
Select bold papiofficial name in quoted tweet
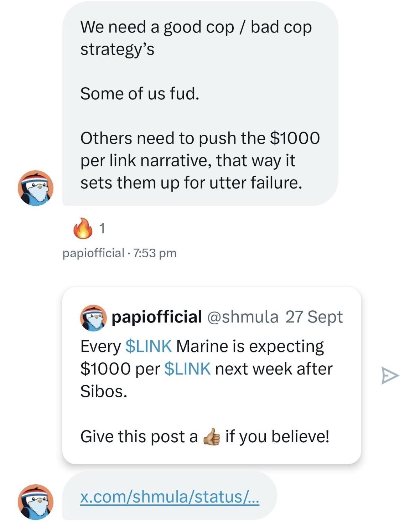pyautogui.click(x=157, y=317)
